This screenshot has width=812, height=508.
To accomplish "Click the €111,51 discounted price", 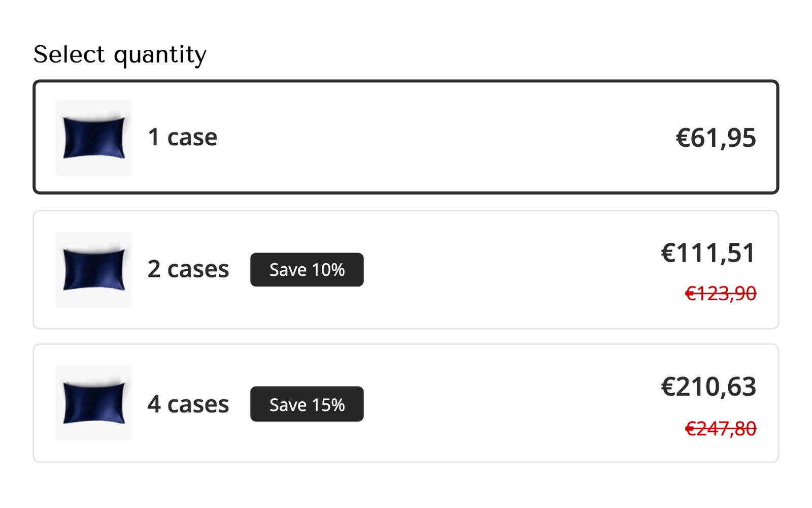I will [708, 253].
